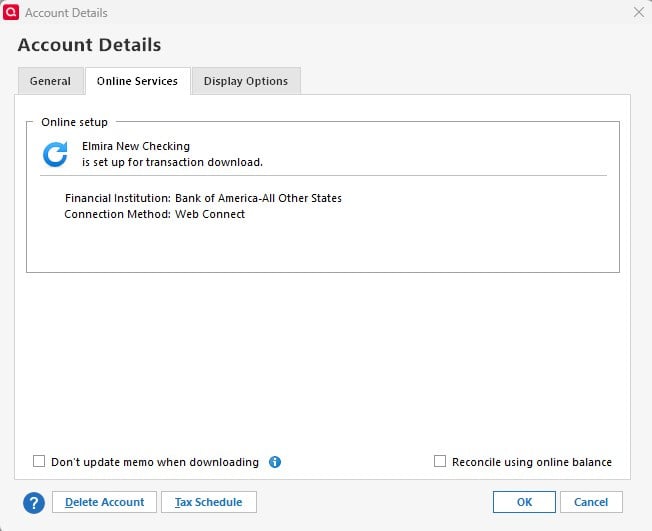Confirm changes with the OK button
652x531 pixels.
click(524, 502)
